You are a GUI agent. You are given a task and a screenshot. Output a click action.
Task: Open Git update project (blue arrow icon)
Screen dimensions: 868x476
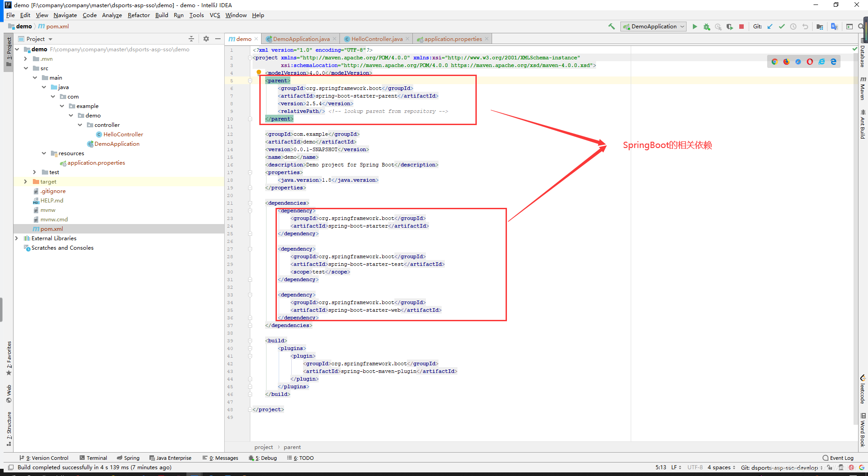click(770, 27)
